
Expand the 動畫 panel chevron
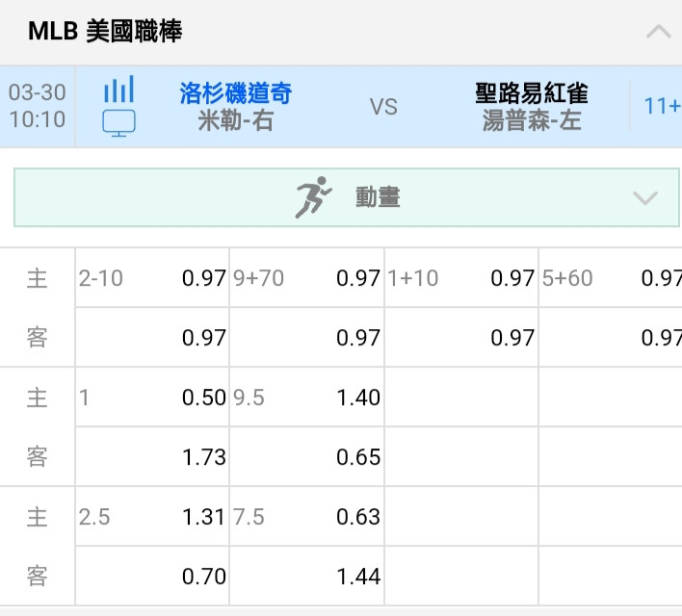tap(645, 198)
